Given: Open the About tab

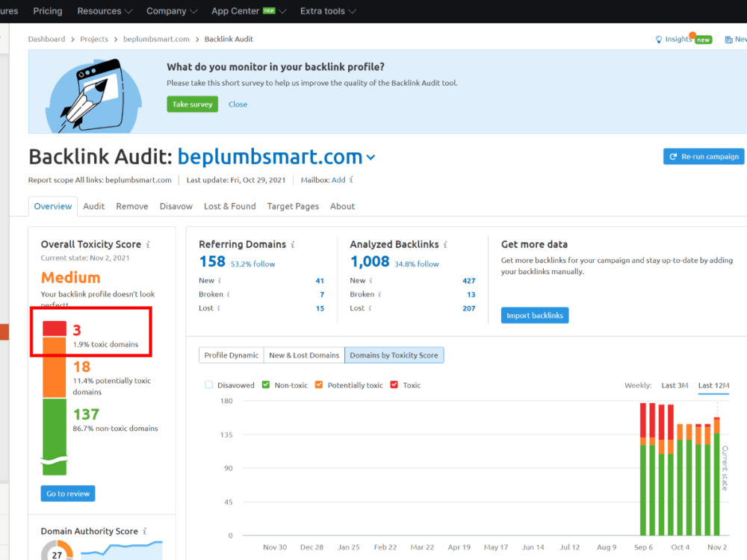Looking at the screenshot, I should (x=342, y=206).
